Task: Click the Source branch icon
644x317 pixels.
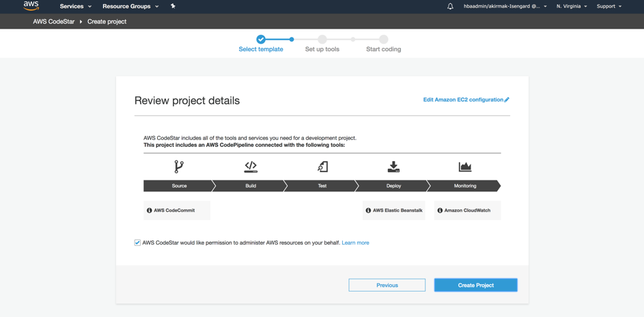Action: [179, 167]
